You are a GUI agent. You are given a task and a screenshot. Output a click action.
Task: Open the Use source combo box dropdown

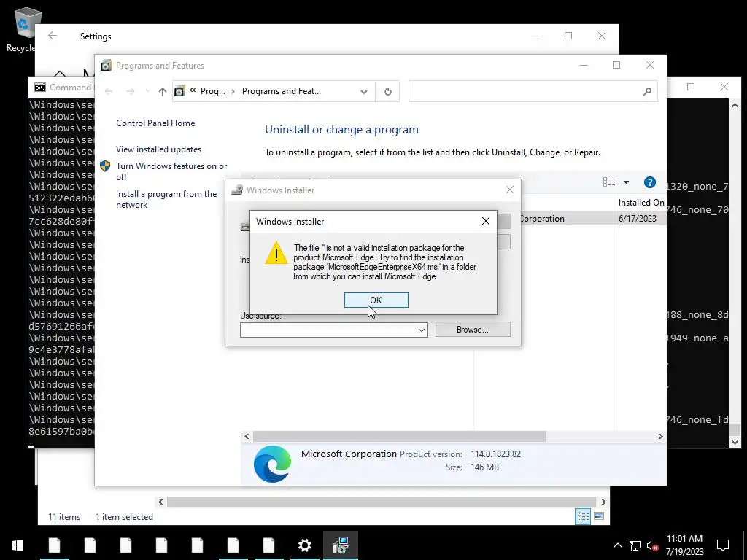(x=422, y=330)
